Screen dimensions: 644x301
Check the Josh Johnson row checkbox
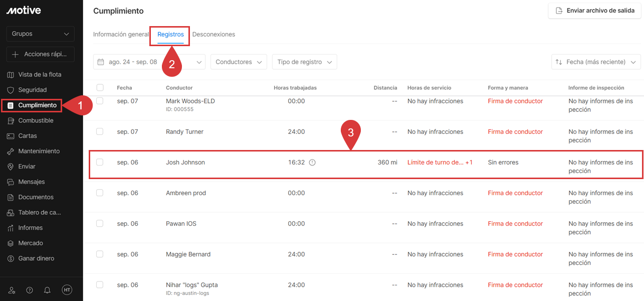tap(100, 162)
